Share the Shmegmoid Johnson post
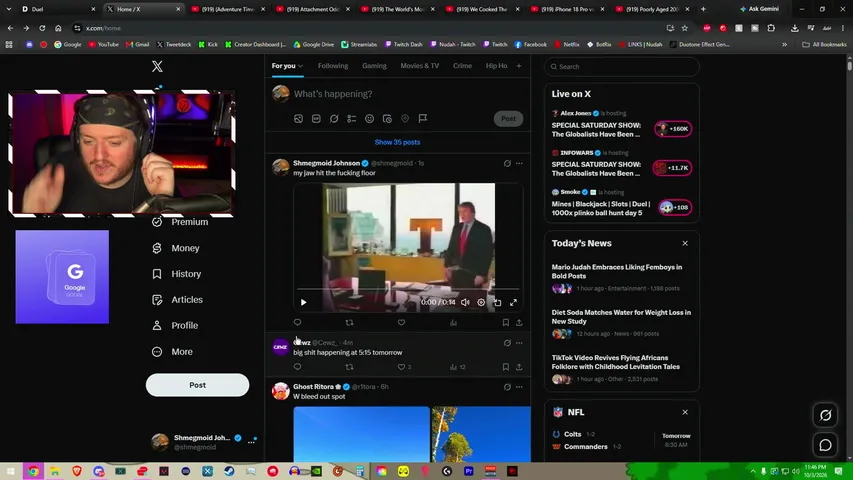The height and width of the screenshot is (480, 853). tap(519, 322)
